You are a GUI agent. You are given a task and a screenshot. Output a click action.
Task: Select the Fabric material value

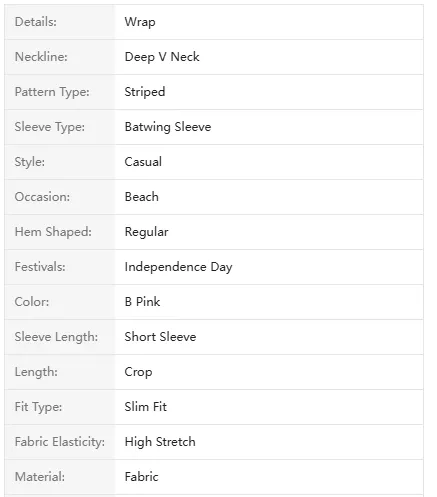[141, 477]
